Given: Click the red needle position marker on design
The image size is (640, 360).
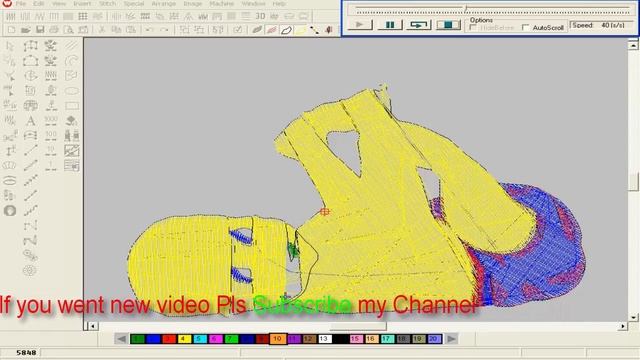Looking at the screenshot, I should click(325, 211).
